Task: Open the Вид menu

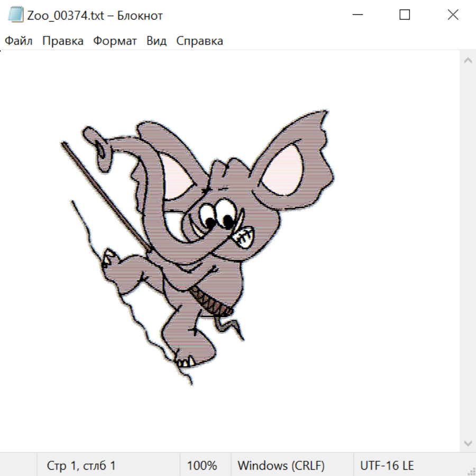Action: pyautogui.click(x=157, y=41)
